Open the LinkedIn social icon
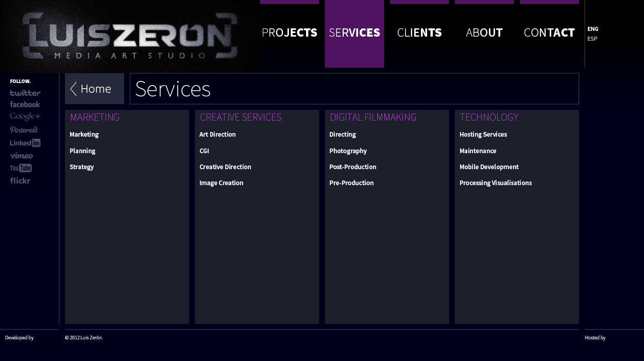 [25, 143]
